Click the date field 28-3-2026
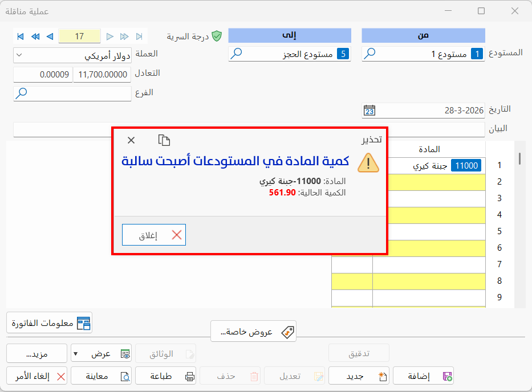Viewport: 532px width, 392px height. point(424,111)
